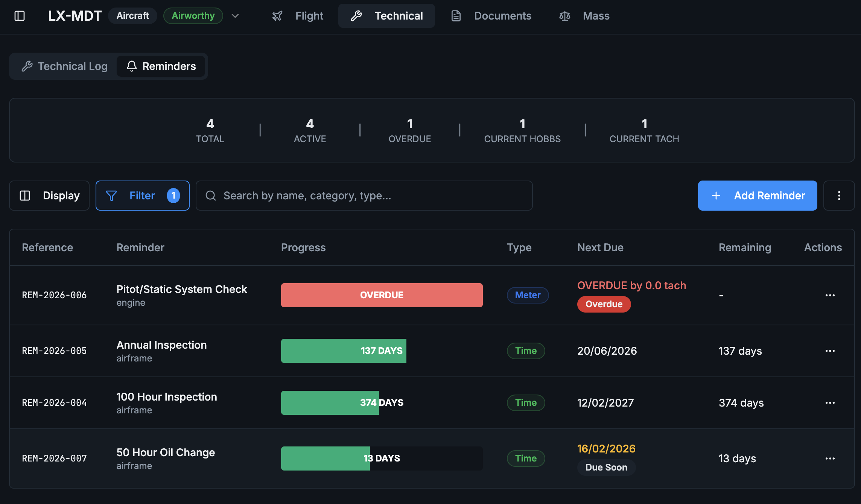861x504 pixels.
Task: Open actions menu for Pitot/Static System Check
Action: pyautogui.click(x=830, y=295)
